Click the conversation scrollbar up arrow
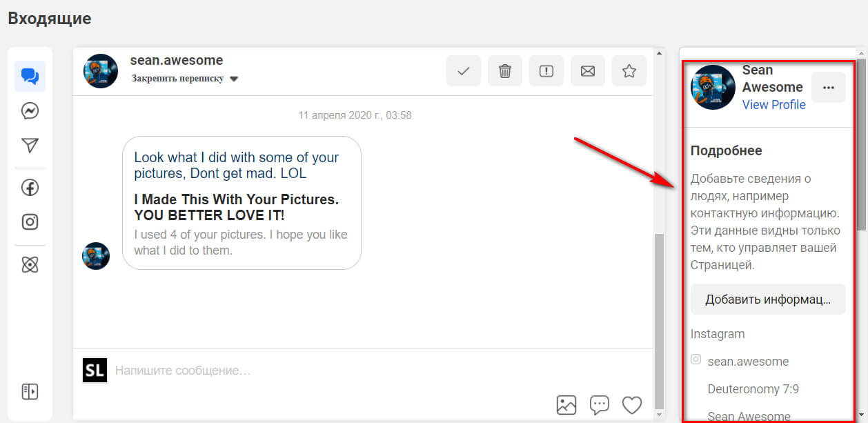The width and height of the screenshot is (868, 423). (659, 52)
